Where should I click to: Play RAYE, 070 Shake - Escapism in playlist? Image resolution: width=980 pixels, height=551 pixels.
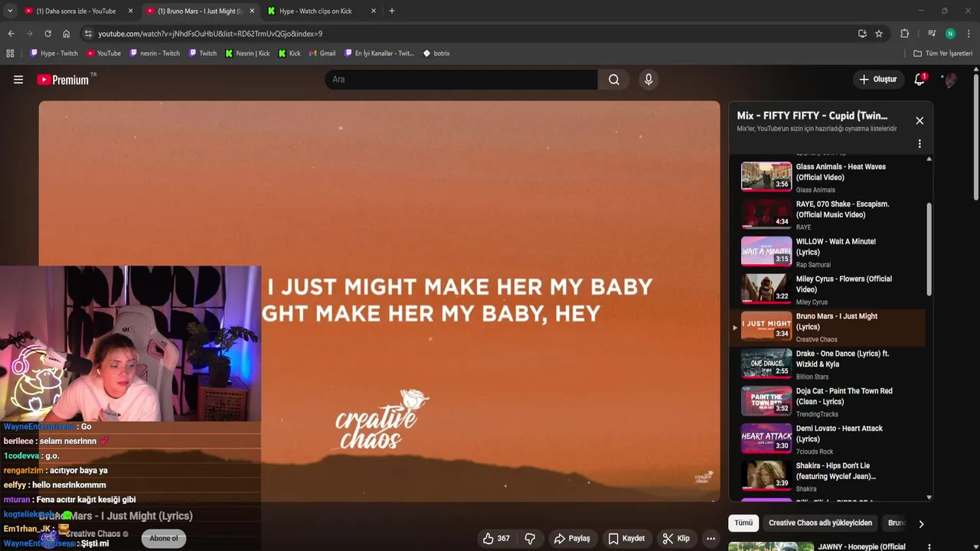(x=832, y=214)
